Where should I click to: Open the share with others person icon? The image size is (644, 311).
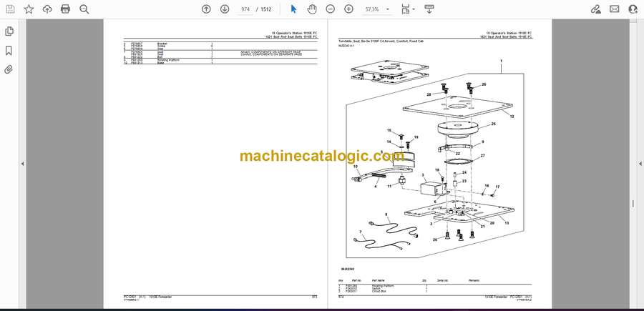[x=633, y=9]
